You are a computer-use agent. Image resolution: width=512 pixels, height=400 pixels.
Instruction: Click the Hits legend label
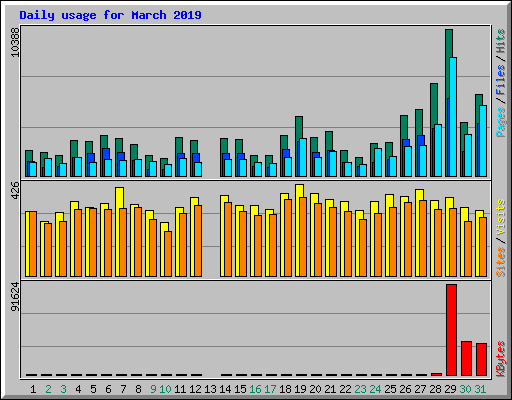[x=500, y=41]
